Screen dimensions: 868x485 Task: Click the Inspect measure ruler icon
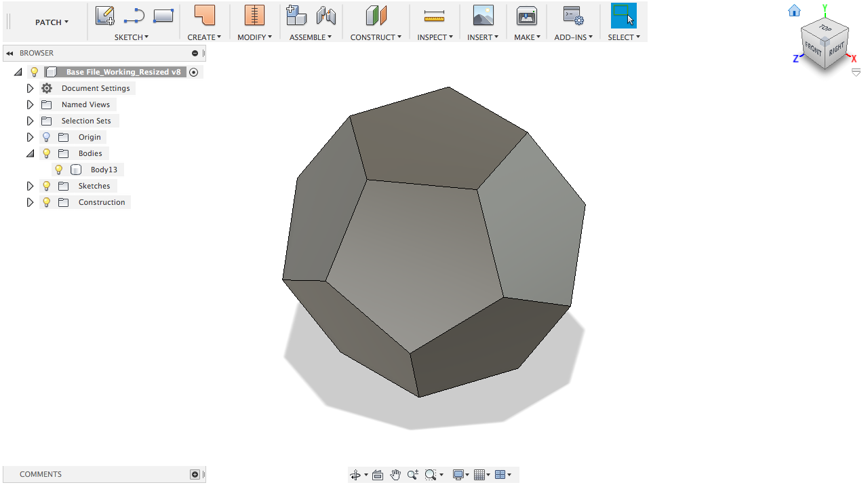(434, 16)
